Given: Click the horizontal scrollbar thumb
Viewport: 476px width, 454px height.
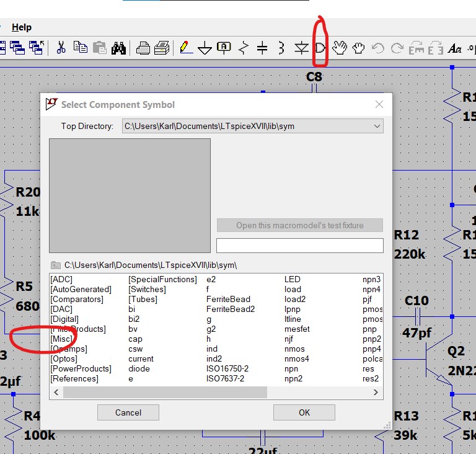Looking at the screenshot, I should (x=165, y=393).
